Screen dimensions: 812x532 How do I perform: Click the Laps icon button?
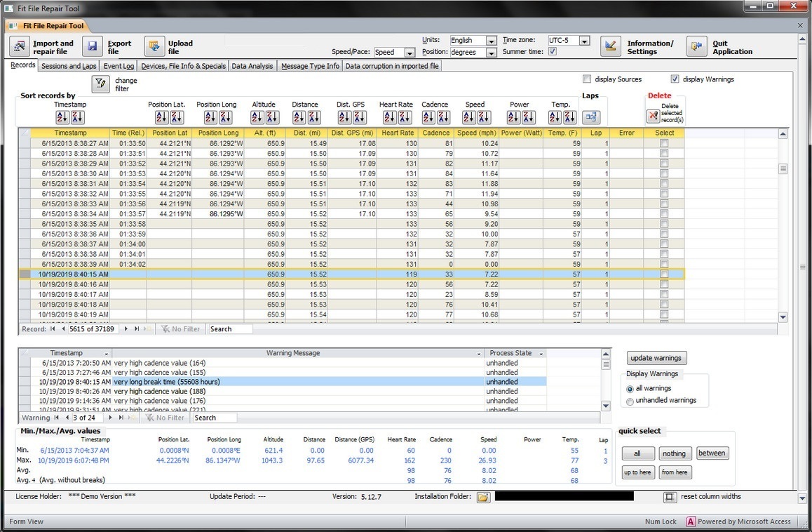coord(591,117)
